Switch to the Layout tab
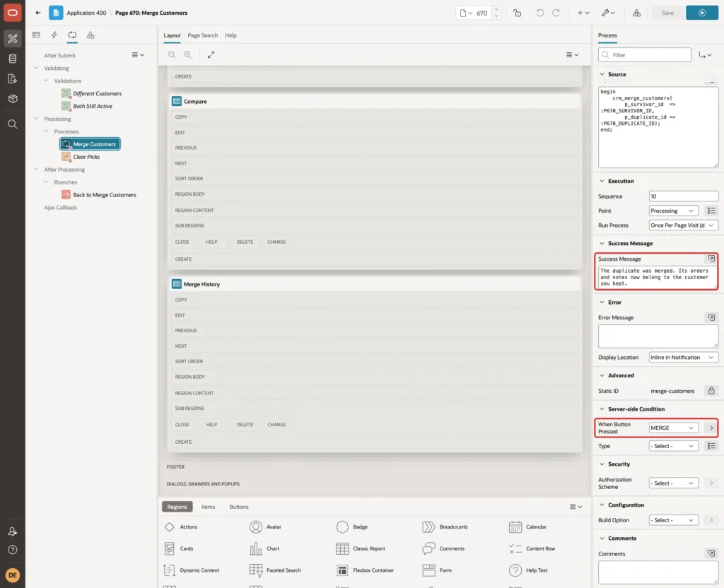This screenshot has height=588, width=724. coord(172,35)
